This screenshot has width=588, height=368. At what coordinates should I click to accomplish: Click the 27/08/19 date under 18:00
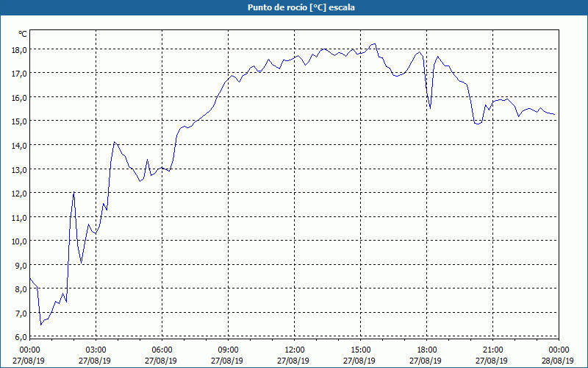[x=426, y=361]
